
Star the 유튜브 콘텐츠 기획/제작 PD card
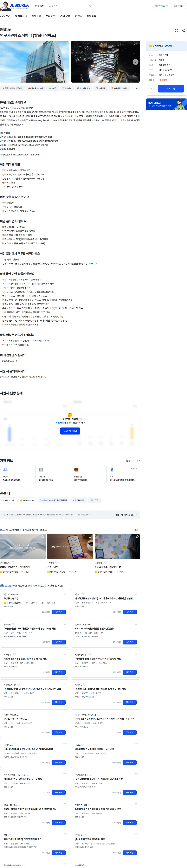tap(137, 536)
